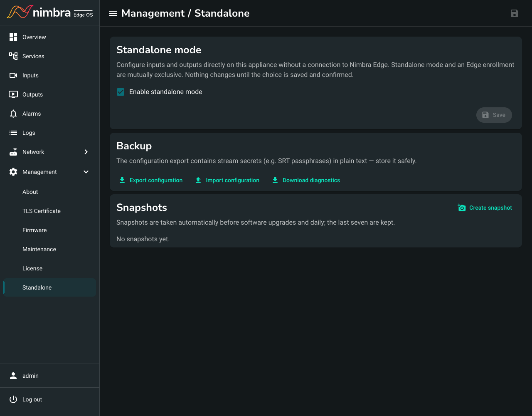The width and height of the screenshot is (532, 416).
Task: Click the Services label in sidebar
Action: (x=33, y=56)
